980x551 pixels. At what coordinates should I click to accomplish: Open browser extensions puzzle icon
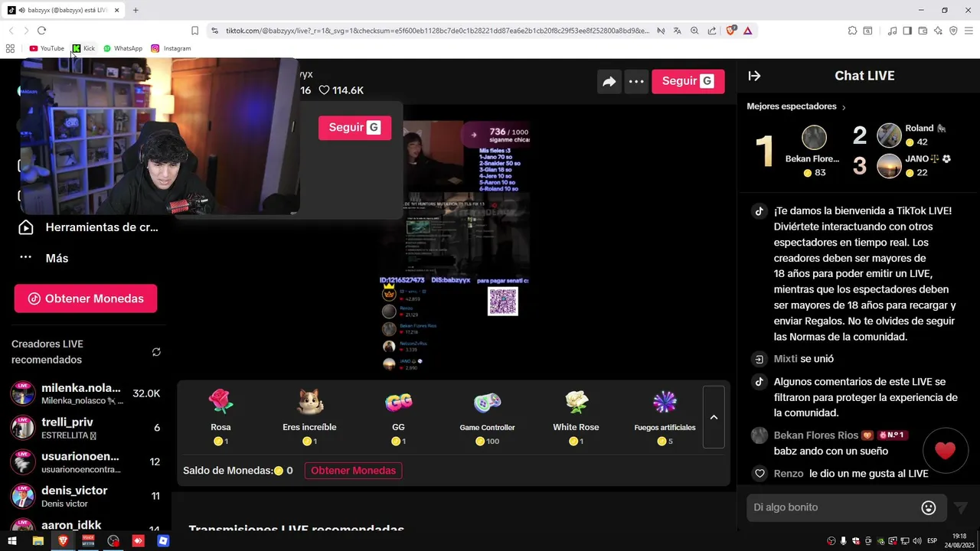pos(852,31)
